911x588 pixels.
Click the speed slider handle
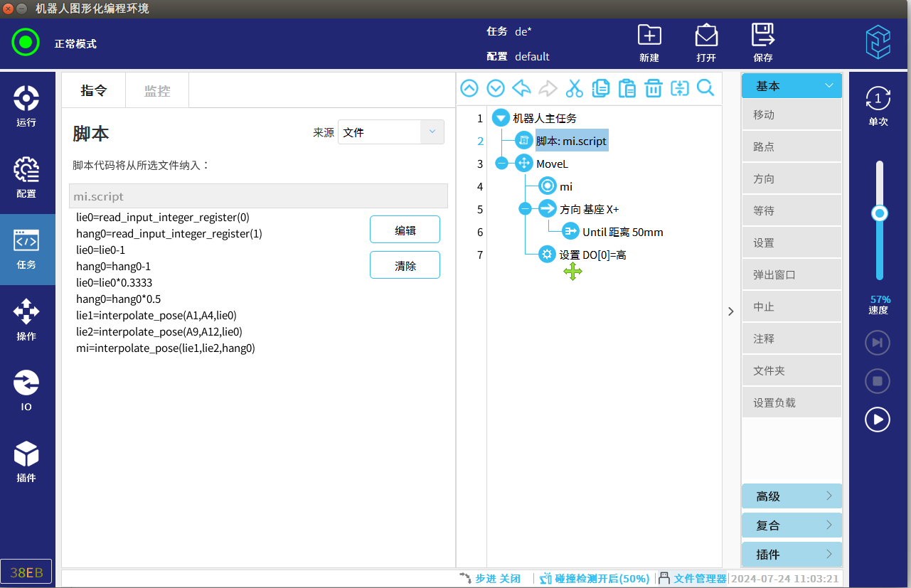tap(880, 213)
